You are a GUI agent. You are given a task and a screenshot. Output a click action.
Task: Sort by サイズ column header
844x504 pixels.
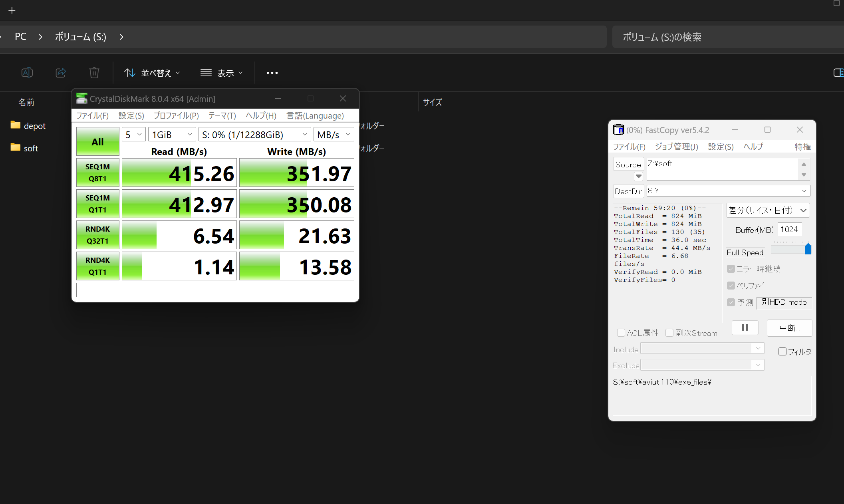coord(433,102)
